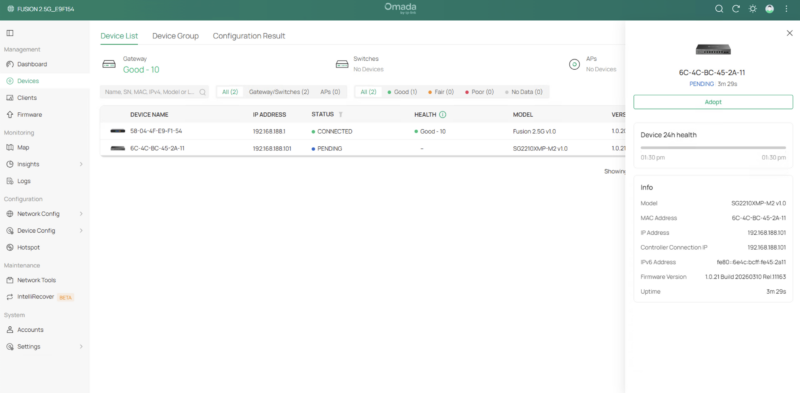This screenshot has height=393, width=800.
Task: Open the more options kebab menu
Action: 786,9
